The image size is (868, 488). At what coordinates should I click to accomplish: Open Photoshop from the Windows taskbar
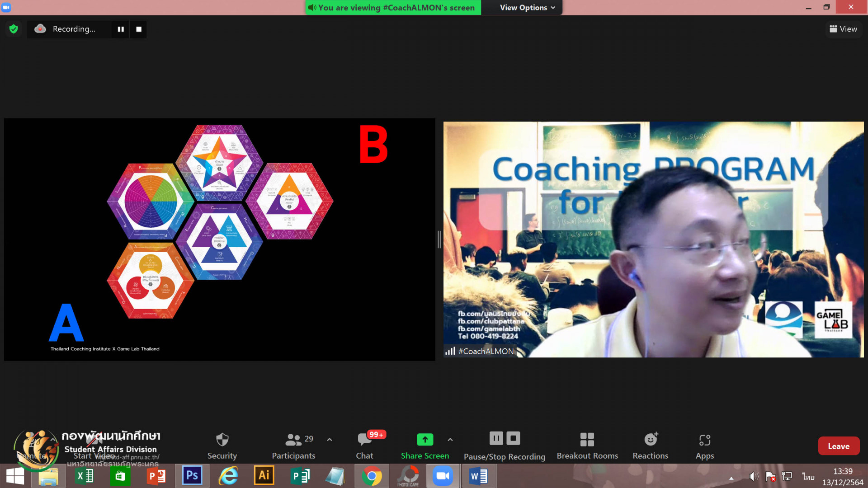tap(192, 476)
